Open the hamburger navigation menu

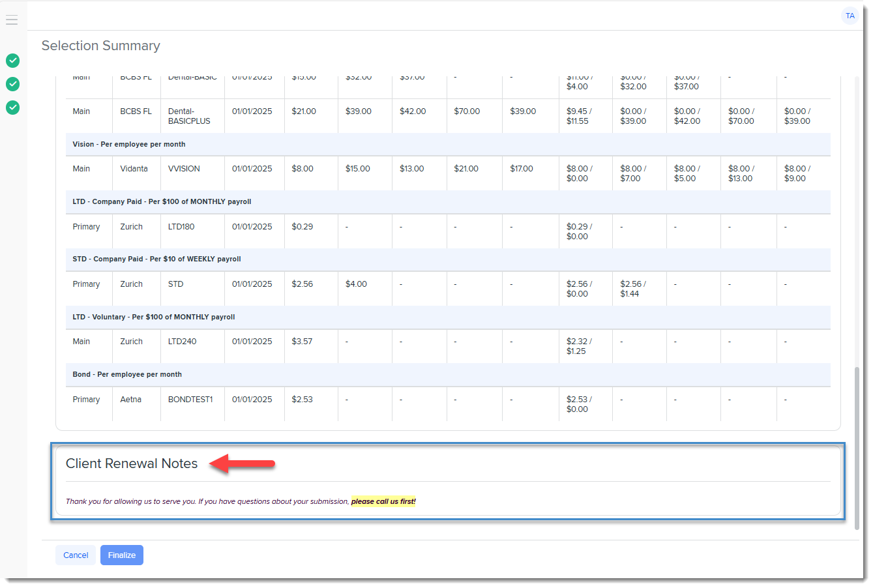point(12,20)
